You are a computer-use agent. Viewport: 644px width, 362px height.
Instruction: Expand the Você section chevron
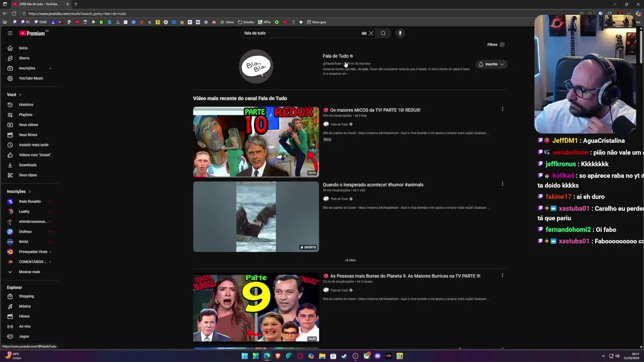[20, 95]
